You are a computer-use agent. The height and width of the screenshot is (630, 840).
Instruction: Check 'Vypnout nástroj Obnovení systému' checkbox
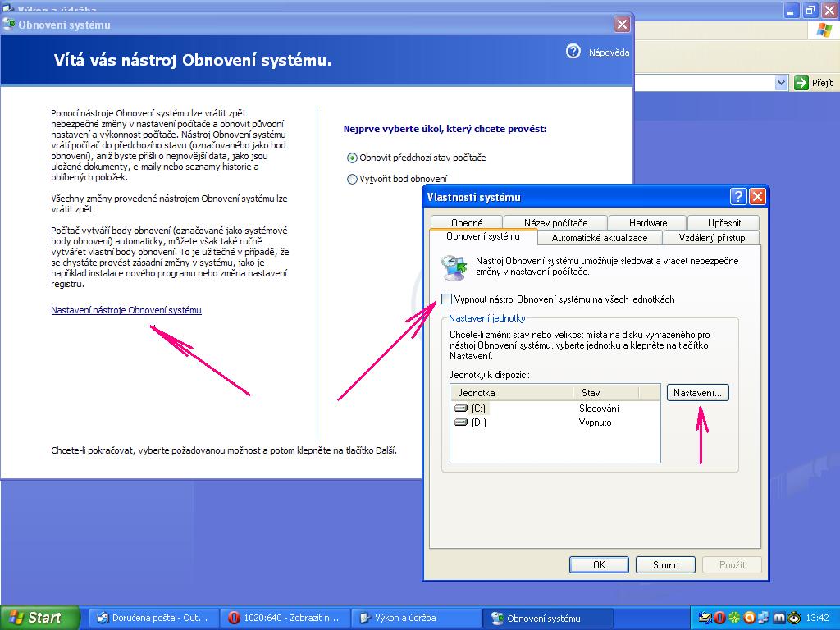(447, 299)
